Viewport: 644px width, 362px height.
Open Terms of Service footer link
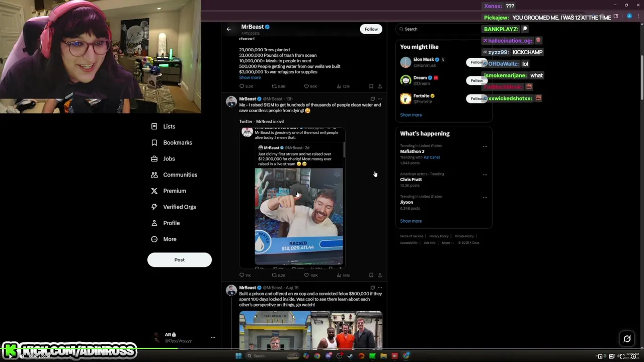(412, 236)
